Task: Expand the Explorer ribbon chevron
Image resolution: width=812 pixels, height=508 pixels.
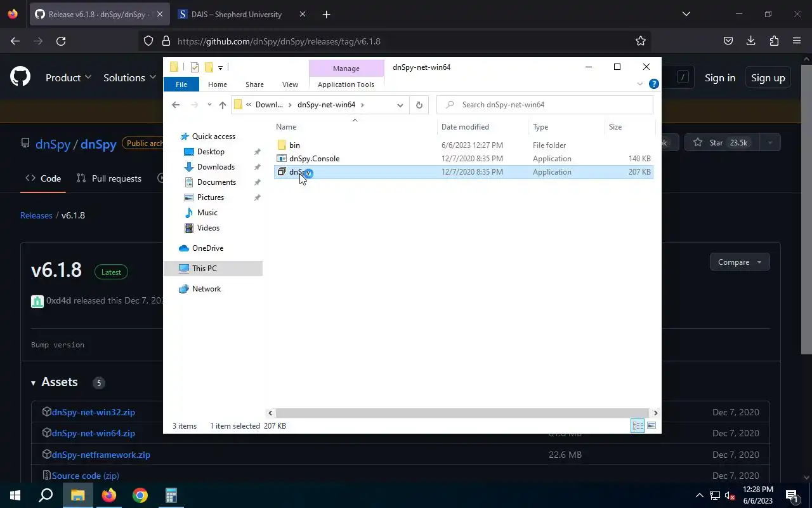Action: point(639,84)
